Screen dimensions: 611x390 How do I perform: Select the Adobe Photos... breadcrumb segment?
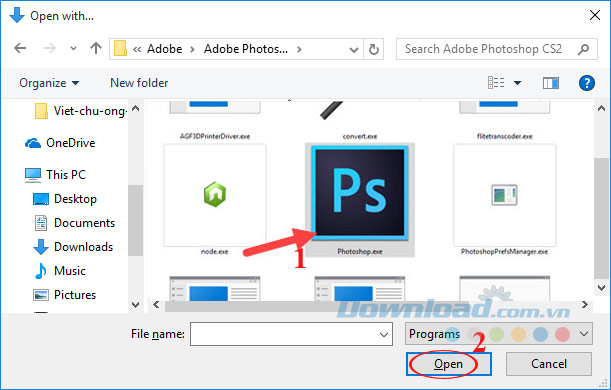coord(246,49)
